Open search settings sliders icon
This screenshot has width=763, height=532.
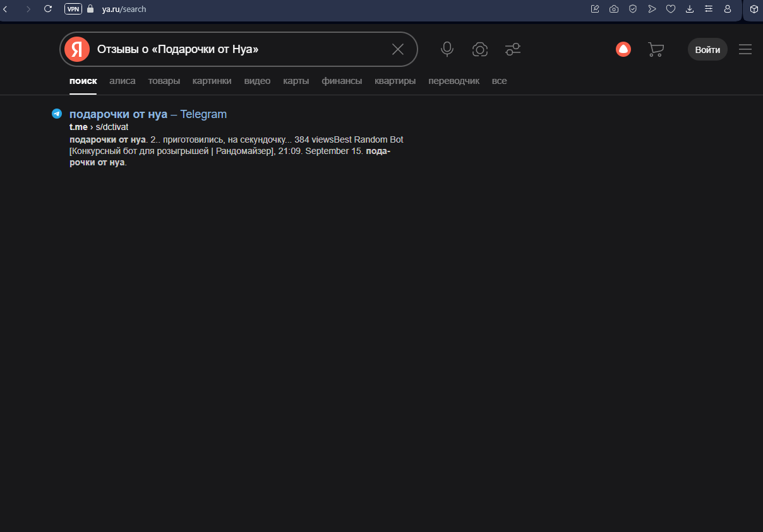[x=513, y=49]
